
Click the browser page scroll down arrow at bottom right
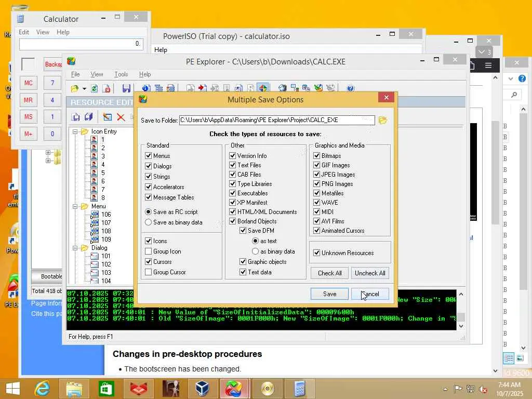click(x=495, y=371)
